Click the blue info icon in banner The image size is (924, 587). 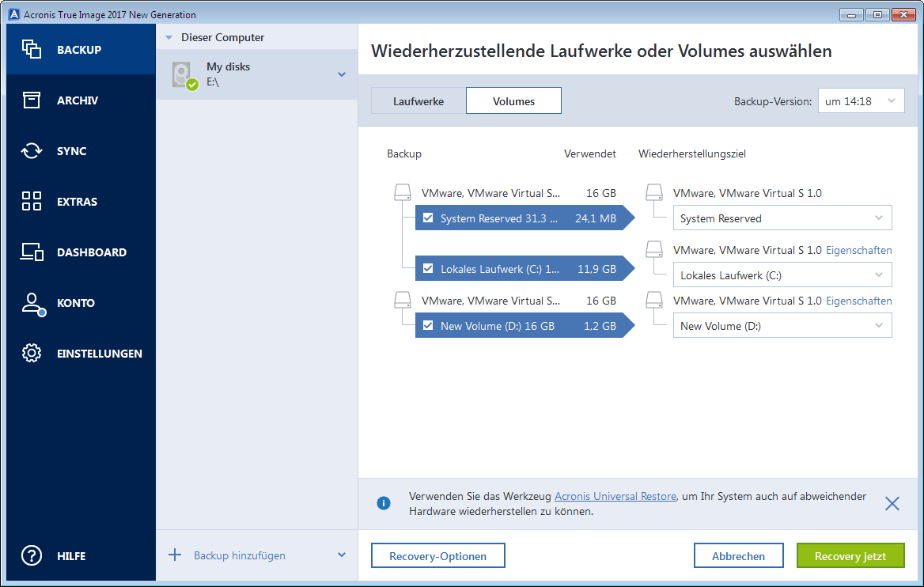click(384, 503)
